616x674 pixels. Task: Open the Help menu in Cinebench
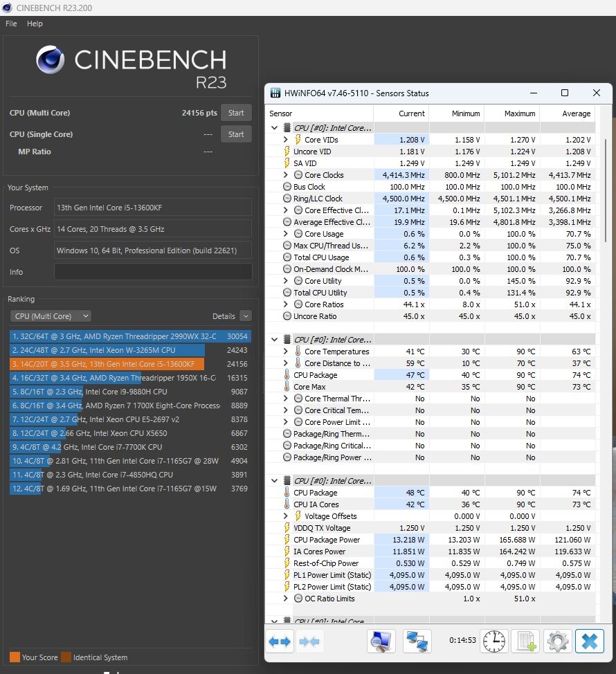pyautogui.click(x=35, y=24)
